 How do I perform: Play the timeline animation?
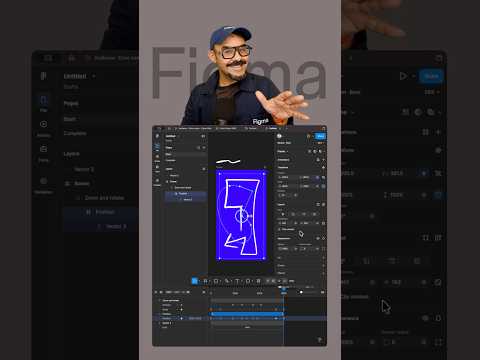point(161,292)
